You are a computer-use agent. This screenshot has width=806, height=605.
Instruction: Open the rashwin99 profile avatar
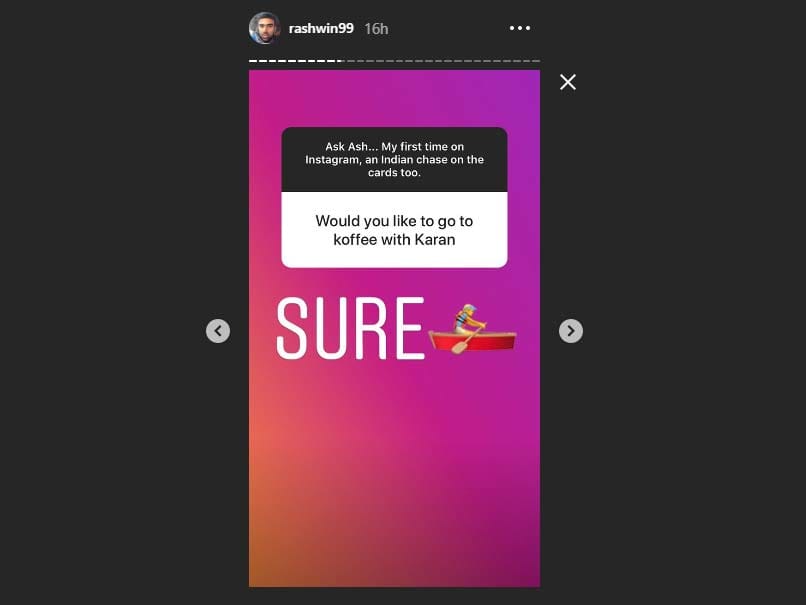pos(265,28)
